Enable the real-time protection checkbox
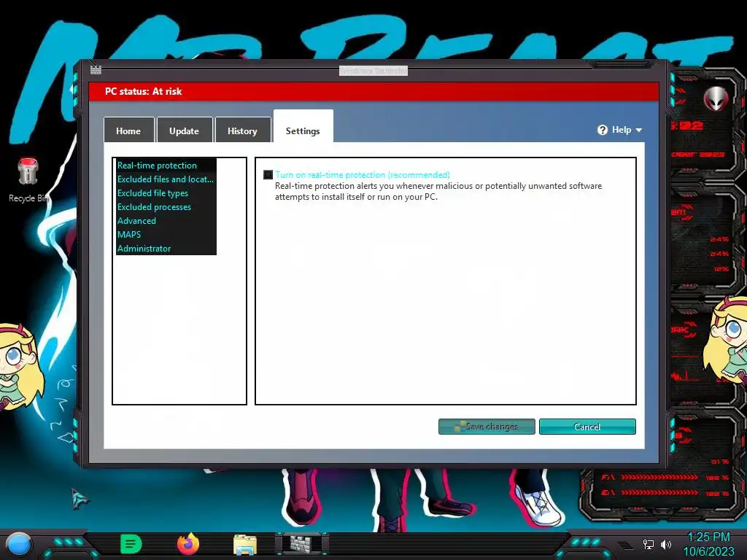747x560 pixels. 268,175
